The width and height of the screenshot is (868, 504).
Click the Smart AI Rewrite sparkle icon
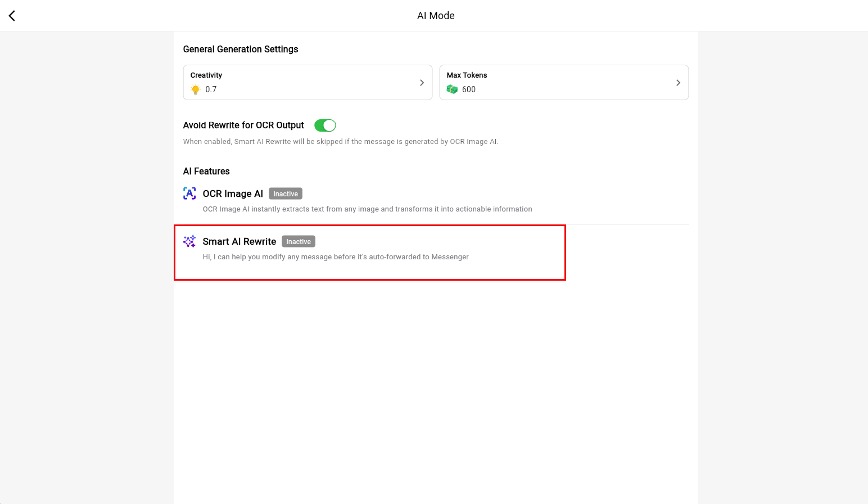[x=189, y=241]
